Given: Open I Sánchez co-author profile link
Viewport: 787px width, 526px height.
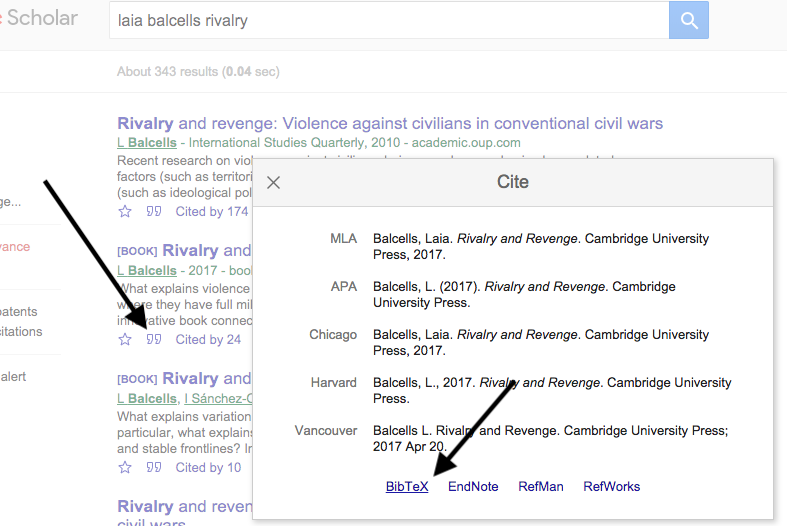Looking at the screenshot, I should coord(218,399).
